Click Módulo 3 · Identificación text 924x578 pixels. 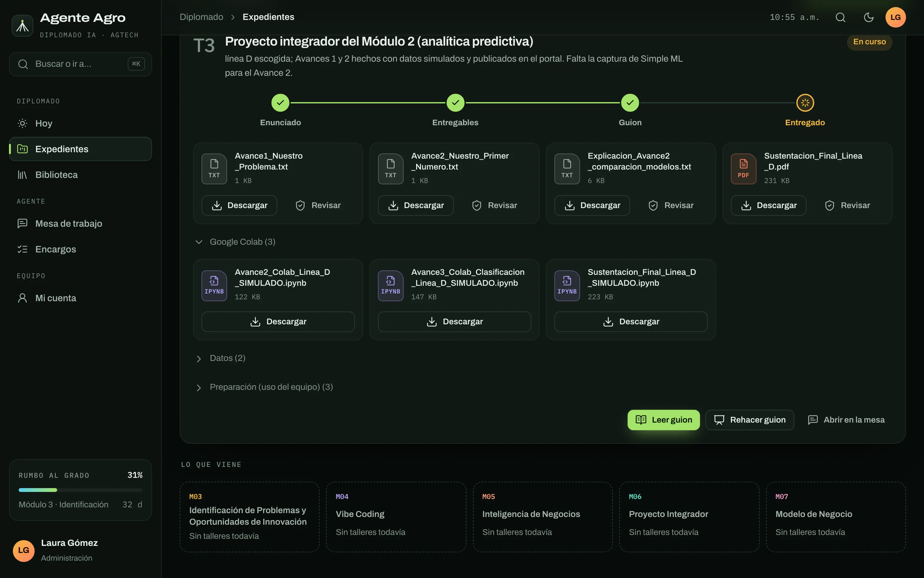[x=64, y=504]
